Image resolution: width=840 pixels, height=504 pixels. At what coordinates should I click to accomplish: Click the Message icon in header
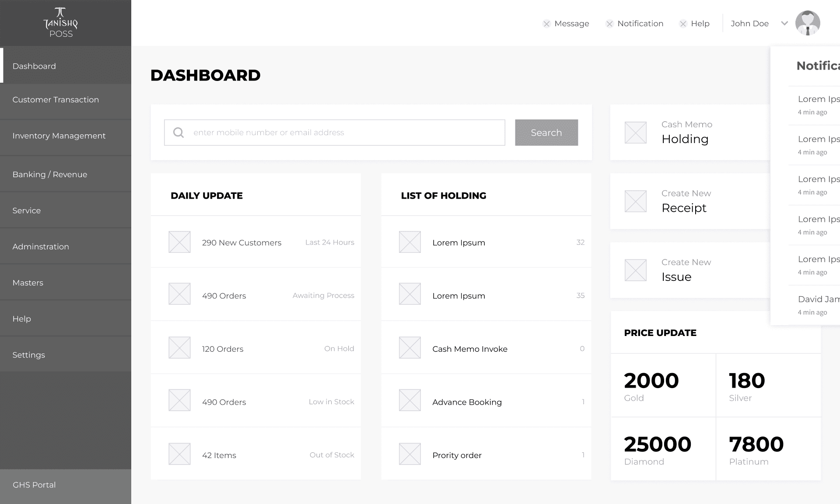(x=546, y=24)
